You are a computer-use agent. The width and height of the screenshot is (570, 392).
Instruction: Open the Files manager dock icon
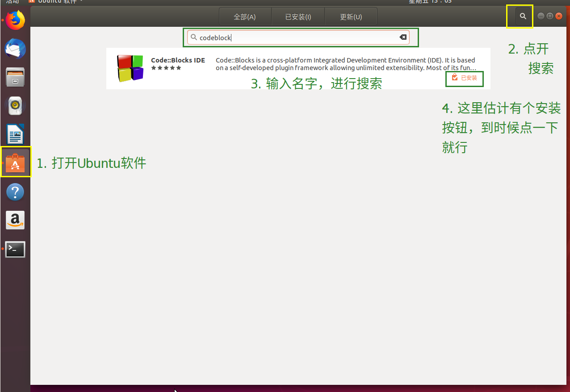click(15, 77)
